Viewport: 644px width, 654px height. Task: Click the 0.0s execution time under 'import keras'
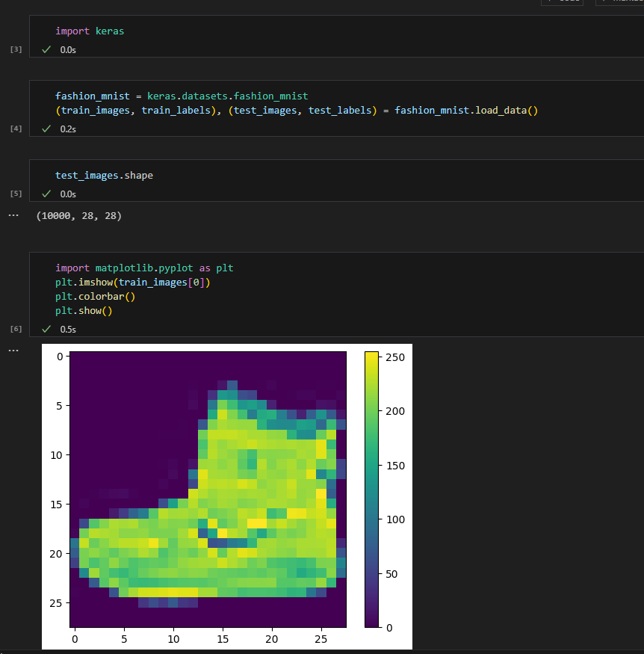(x=68, y=50)
